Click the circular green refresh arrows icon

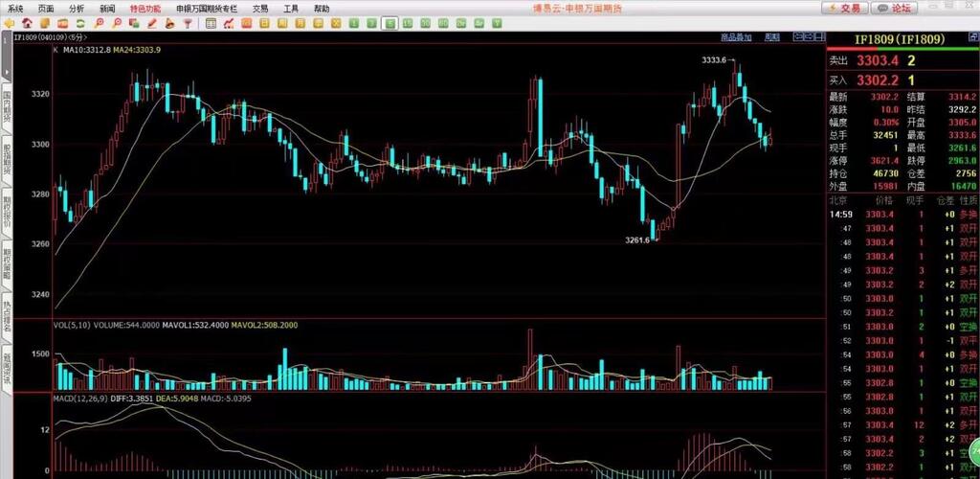pyautogui.click(x=80, y=24)
